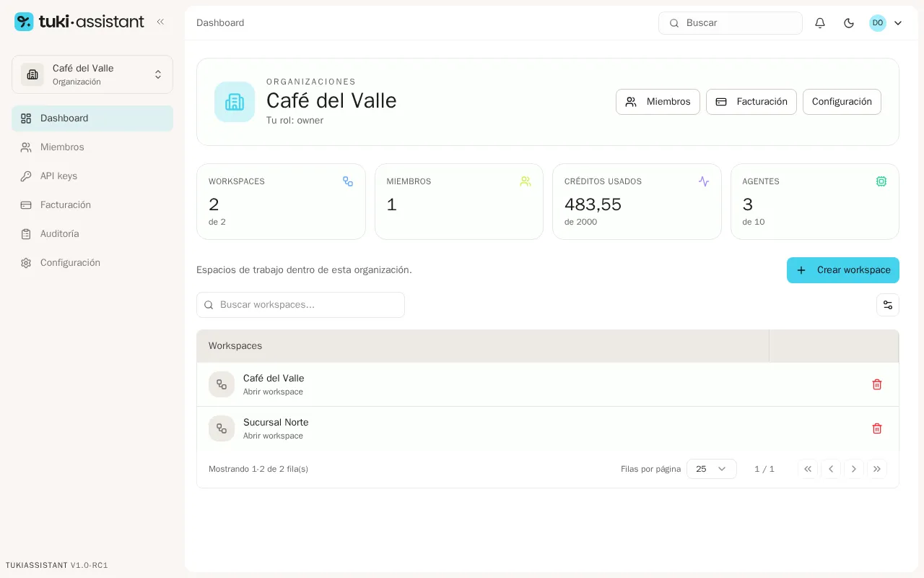Open Abrir workspace under Sucursal Norte
This screenshot has width=924, height=578.
273,436
